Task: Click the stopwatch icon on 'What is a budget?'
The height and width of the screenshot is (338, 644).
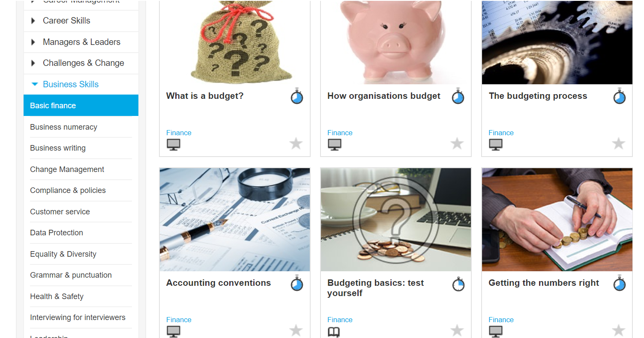Action: 297,96
